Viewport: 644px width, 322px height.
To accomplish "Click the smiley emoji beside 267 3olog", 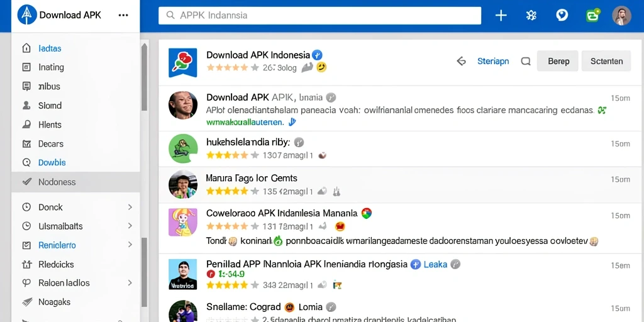I will tap(321, 67).
